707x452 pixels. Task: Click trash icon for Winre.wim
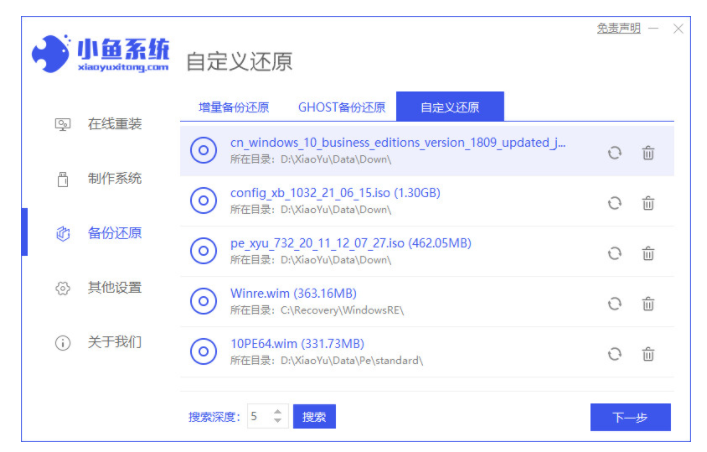[x=648, y=303]
